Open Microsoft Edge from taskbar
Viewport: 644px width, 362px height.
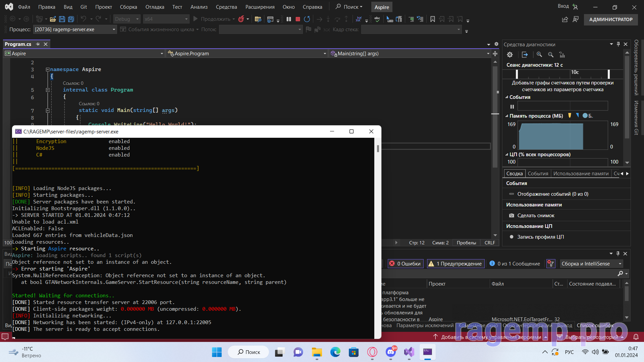click(x=335, y=352)
